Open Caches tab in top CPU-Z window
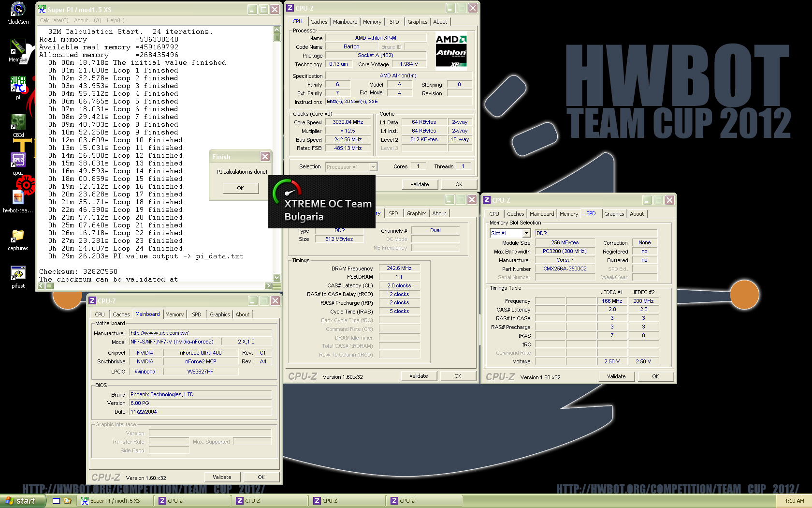Viewport: 812px width, 508px height. (x=319, y=22)
